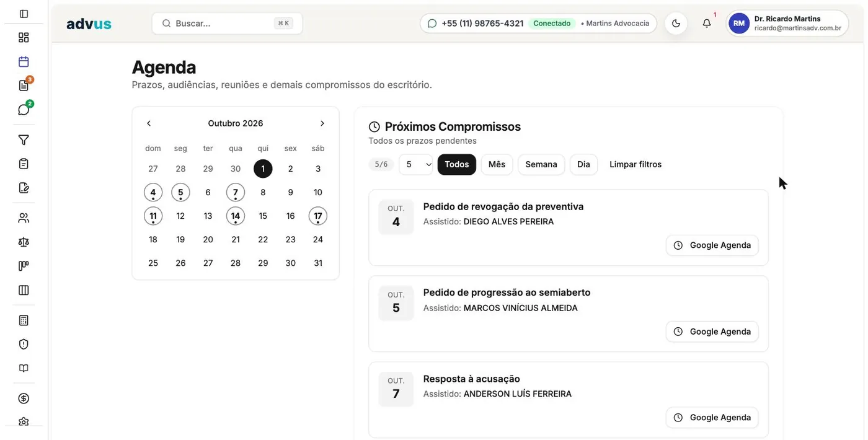Toggle dark mode with moon icon
868x440 pixels.
(676, 24)
